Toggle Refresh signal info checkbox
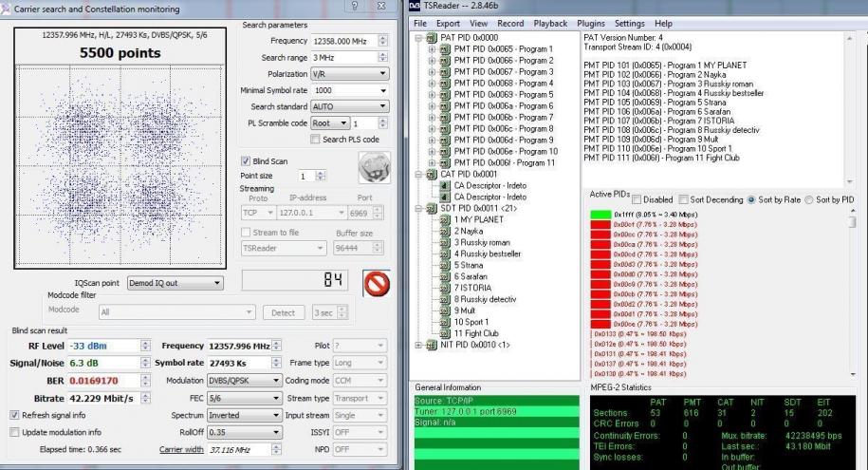Viewport: 868px width, 470px height. tap(14, 415)
